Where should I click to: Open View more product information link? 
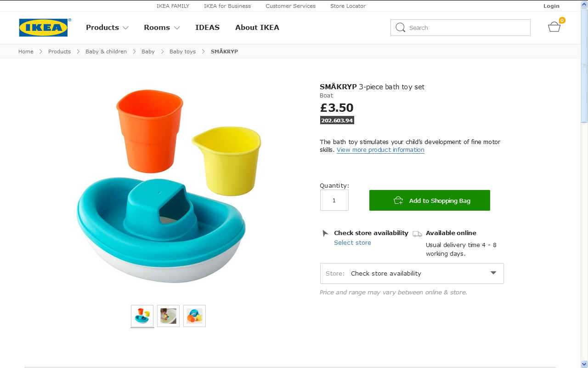(380, 150)
